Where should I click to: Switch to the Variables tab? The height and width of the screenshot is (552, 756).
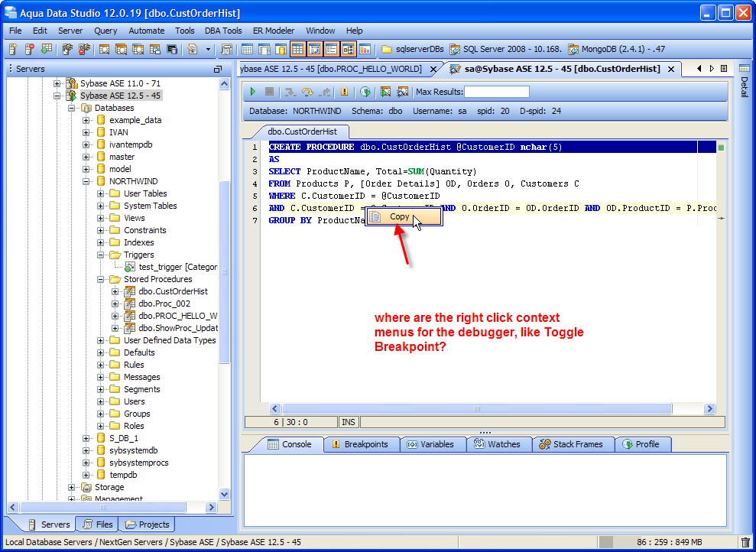pyautogui.click(x=433, y=444)
